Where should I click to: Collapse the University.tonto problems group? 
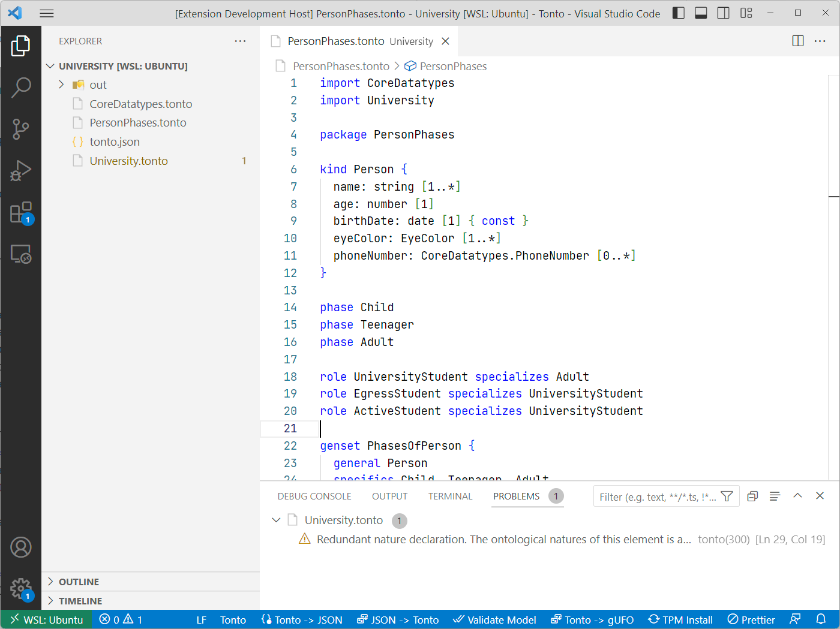tap(276, 520)
